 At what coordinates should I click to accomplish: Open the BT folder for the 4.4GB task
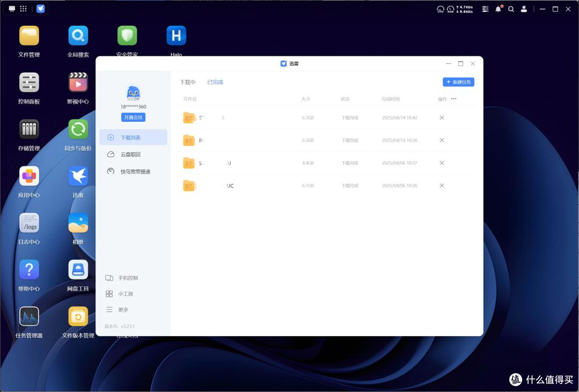[x=189, y=163]
